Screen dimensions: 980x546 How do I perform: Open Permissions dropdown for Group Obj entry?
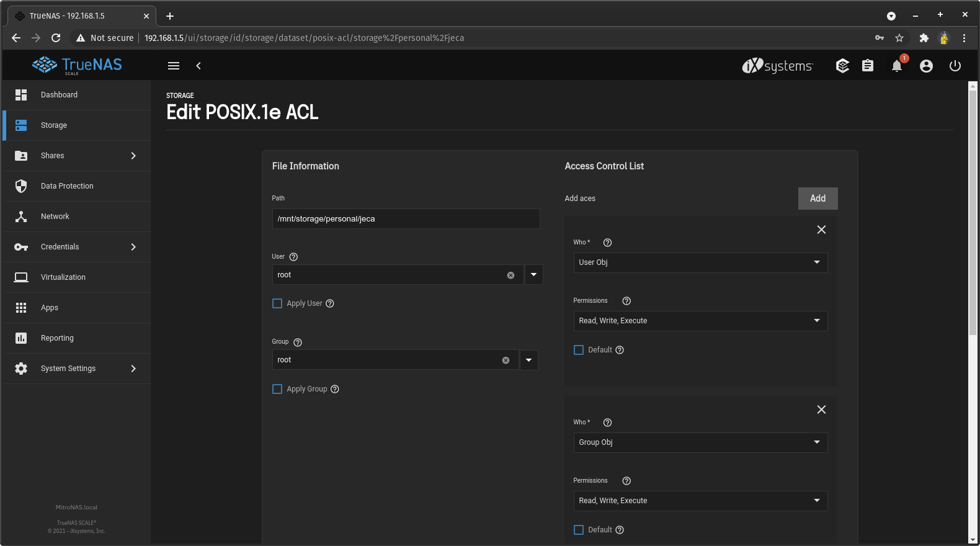700,501
